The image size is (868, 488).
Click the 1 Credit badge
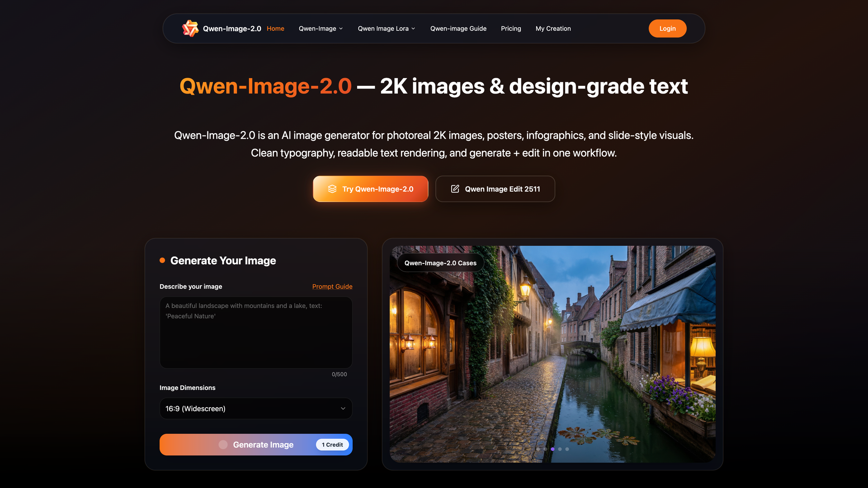332,445
